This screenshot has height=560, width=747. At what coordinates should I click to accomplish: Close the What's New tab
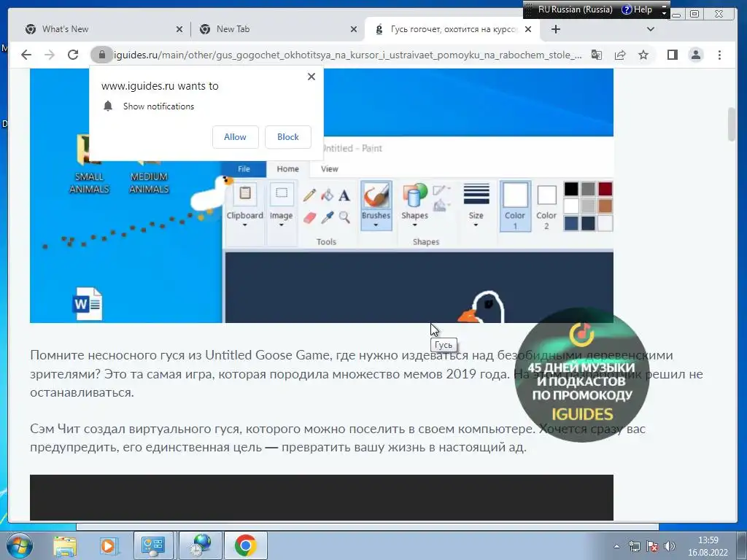(179, 29)
